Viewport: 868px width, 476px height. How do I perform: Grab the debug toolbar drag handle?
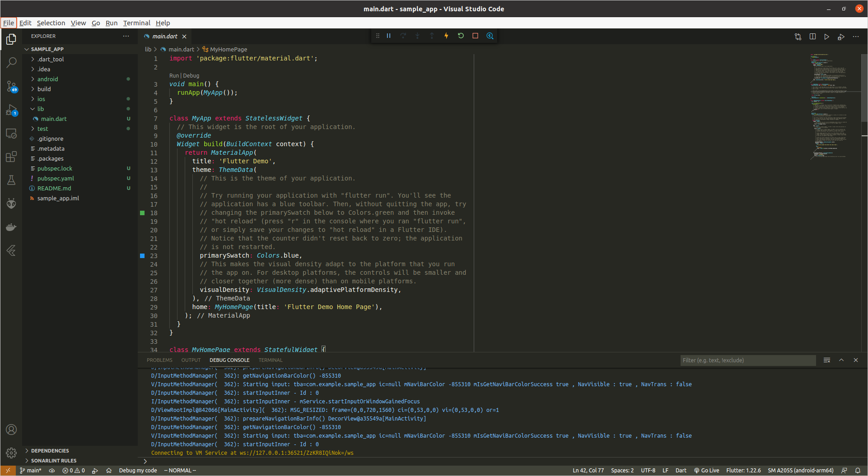378,36
